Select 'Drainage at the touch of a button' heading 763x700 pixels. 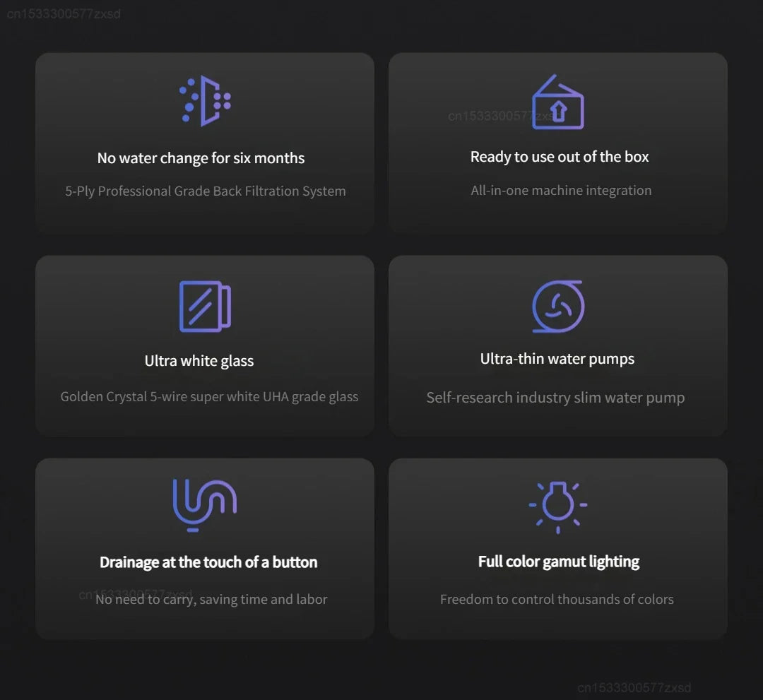tap(208, 562)
